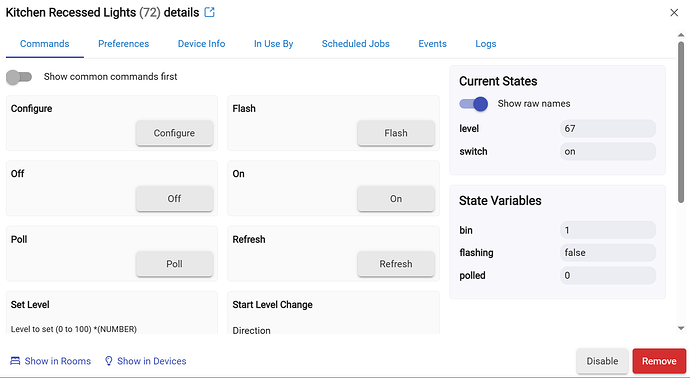This screenshot has height=378, width=690.
Task: Toggle Show common commands first
Action: pyautogui.click(x=19, y=77)
